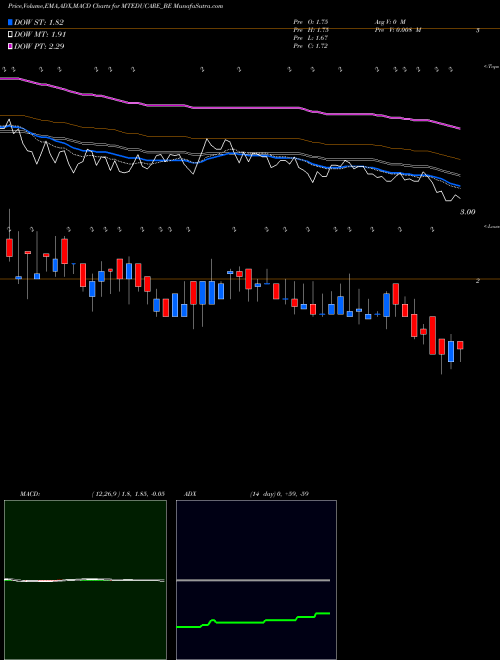Open the dark blue ADX indicator chart

coord(256,580)
